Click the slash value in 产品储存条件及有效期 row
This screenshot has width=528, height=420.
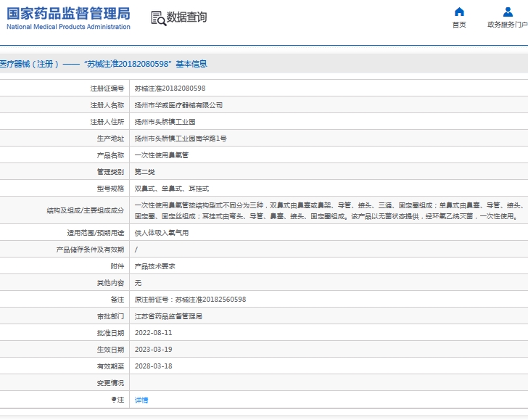click(136, 250)
